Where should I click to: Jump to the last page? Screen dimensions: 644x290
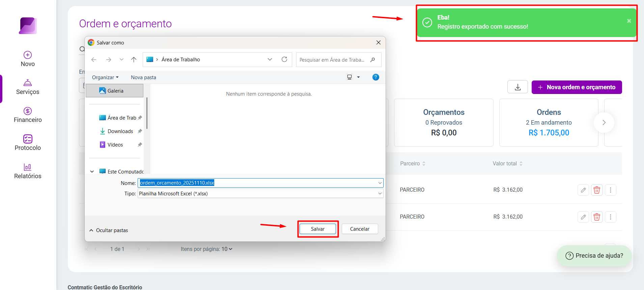click(x=148, y=249)
